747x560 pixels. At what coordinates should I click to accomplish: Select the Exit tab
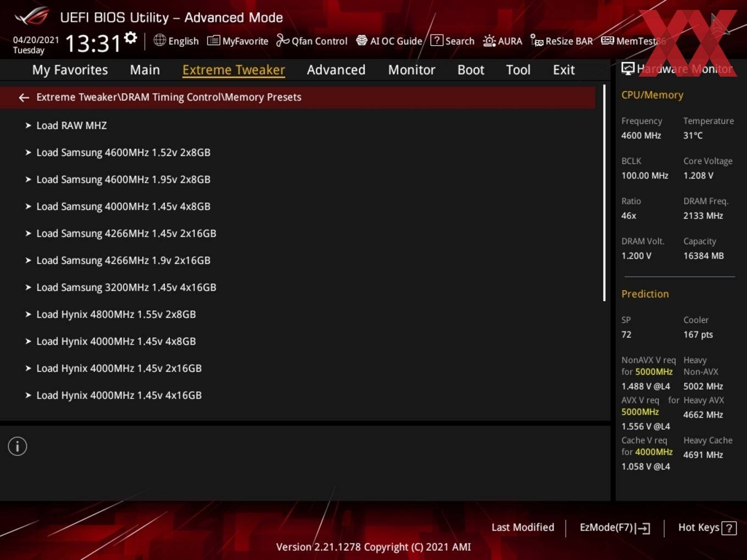[x=564, y=70]
